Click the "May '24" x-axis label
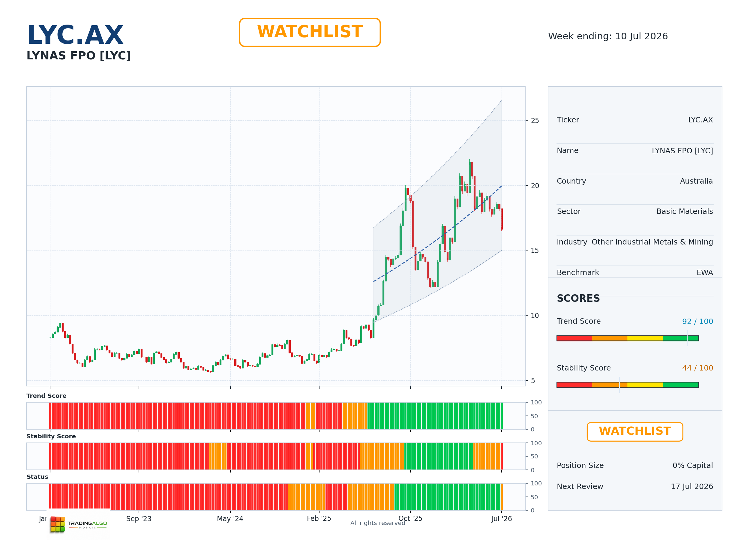Image resolution: width=756 pixels, height=540 pixels. point(230,519)
